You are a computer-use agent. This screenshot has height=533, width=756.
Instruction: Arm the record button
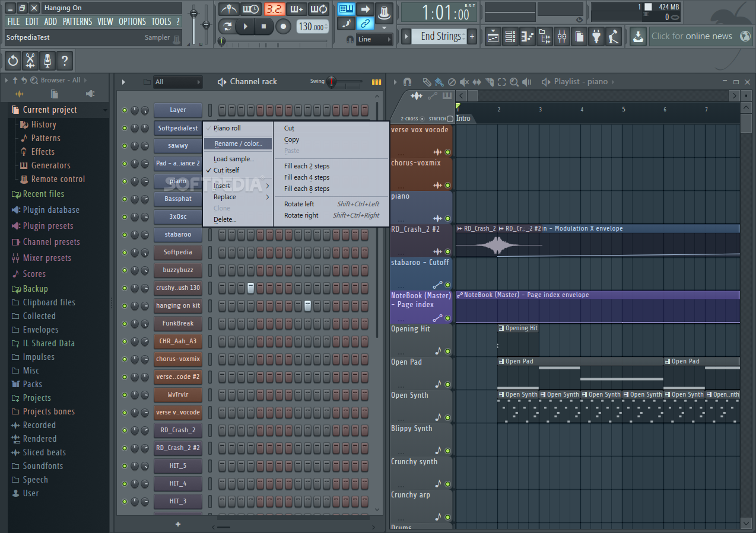pyautogui.click(x=284, y=26)
